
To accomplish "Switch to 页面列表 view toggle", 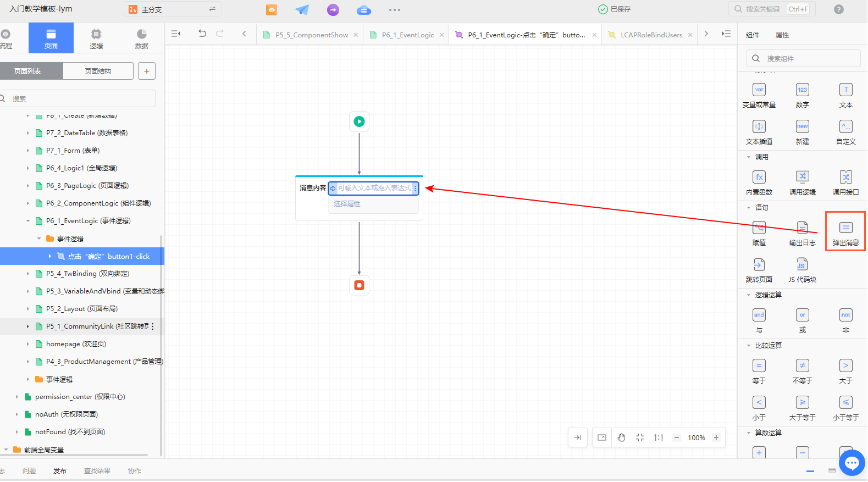I will 27,71.
